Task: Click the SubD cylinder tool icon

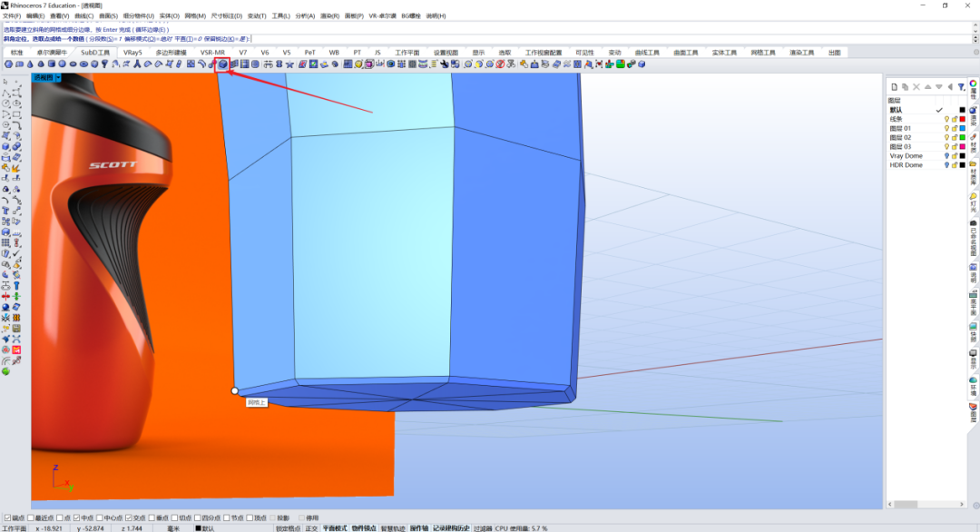Action: (51, 64)
